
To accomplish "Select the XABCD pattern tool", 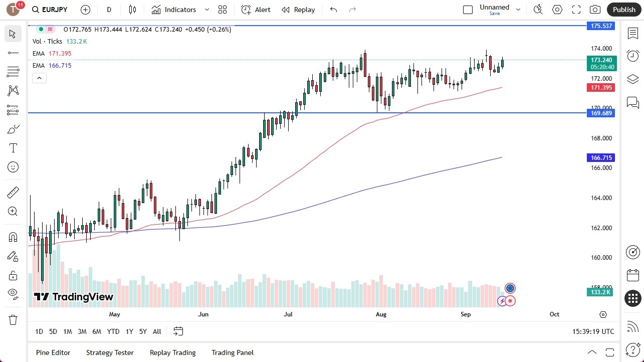I will pyautogui.click(x=13, y=90).
